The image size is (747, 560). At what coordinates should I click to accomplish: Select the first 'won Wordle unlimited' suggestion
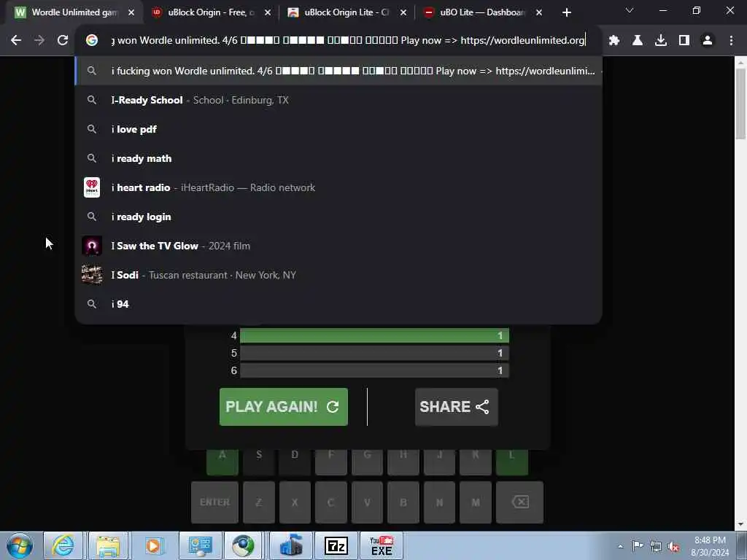(338, 71)
